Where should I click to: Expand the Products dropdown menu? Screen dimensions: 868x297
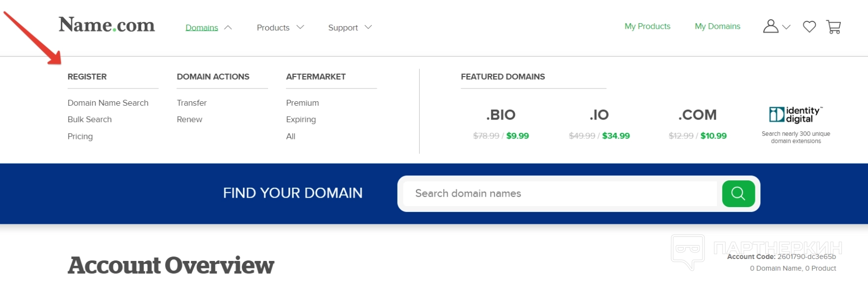tap(280, 28)
